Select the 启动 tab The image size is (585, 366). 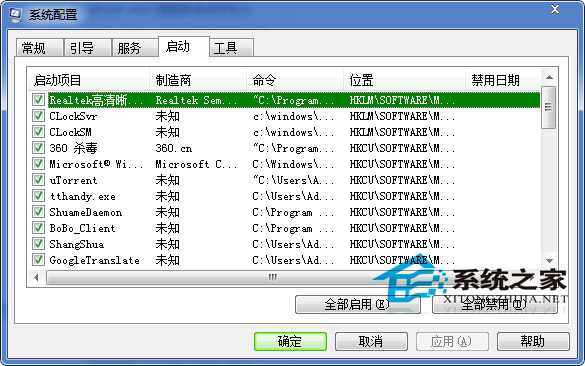tap(184, 47)
